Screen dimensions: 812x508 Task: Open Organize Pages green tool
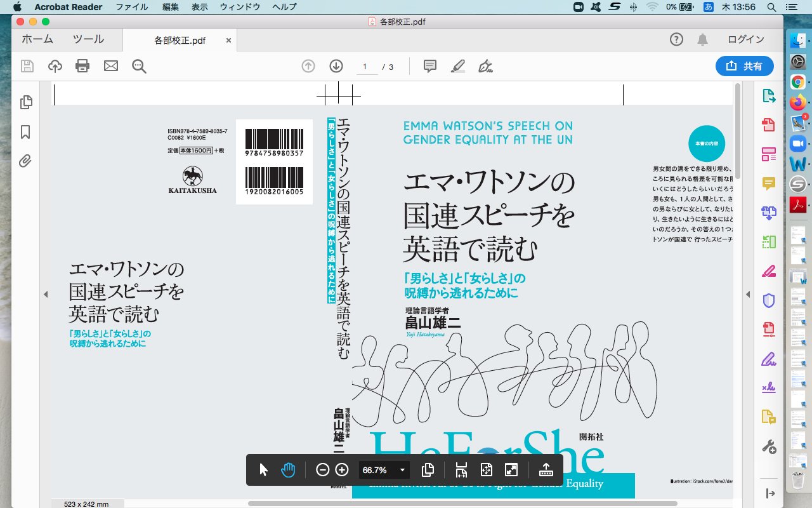pos(769,242)
